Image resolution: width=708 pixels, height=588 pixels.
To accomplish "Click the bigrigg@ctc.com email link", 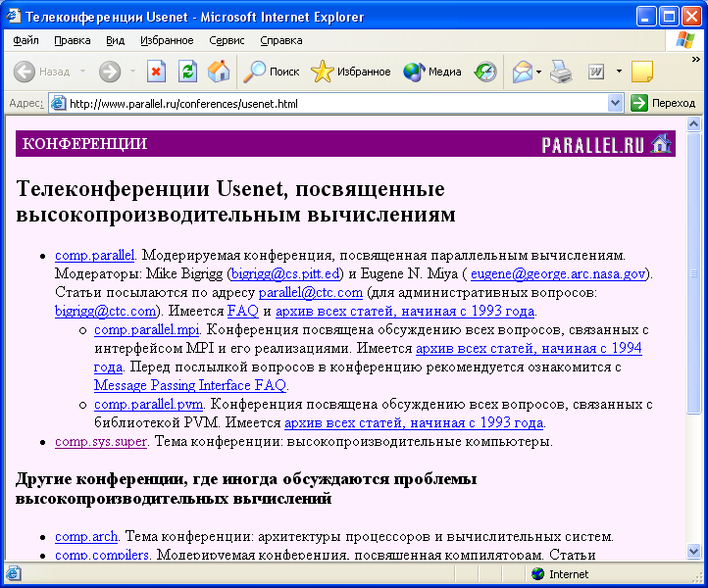I will [106, 311].
